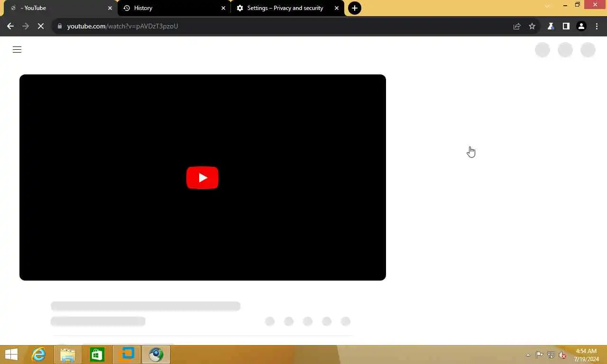
Task: Open the Chrome Labs flask icon
Action: click(551, 26)
